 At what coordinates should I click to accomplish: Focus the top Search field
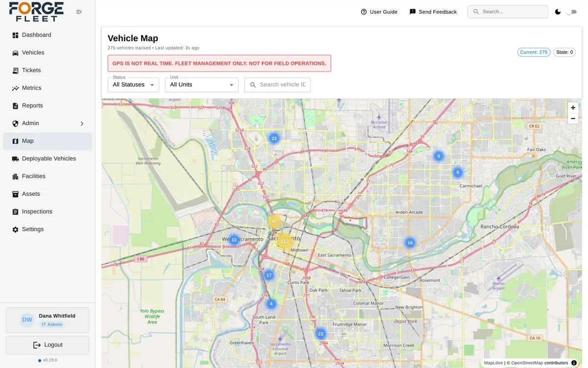pos(508,12)
